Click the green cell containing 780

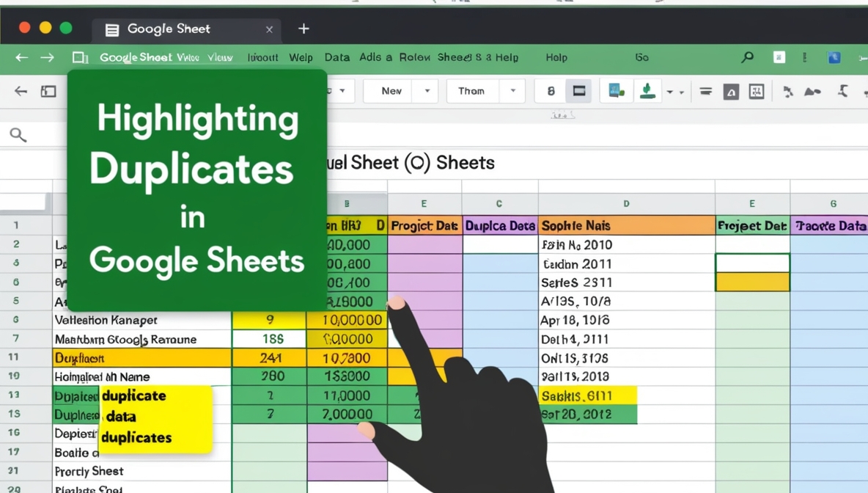click(x=270, y=376)
